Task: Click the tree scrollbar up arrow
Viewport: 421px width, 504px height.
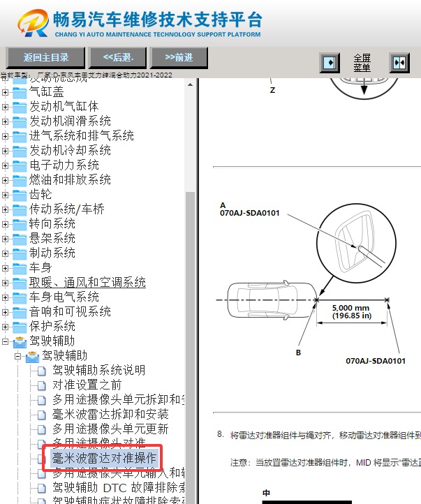Action: [191, 84]
